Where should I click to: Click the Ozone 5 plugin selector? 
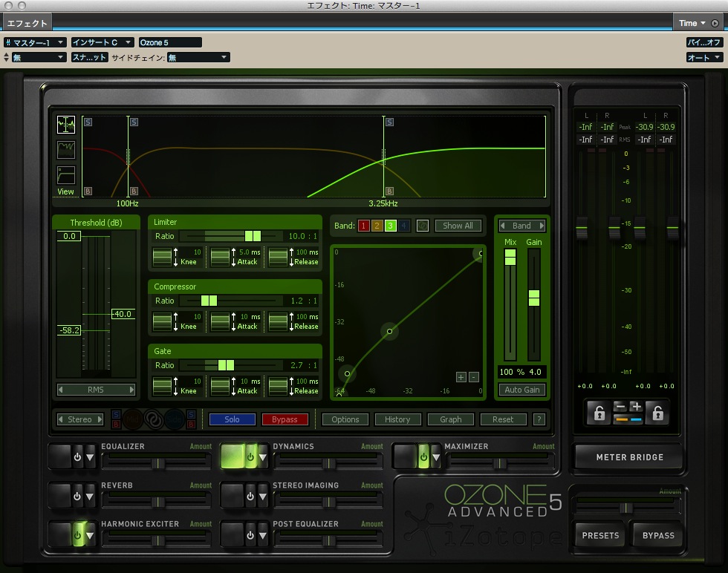pos(170,42)
